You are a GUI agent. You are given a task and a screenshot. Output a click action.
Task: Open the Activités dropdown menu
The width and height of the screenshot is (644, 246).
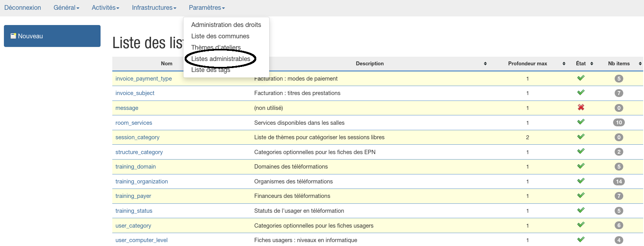105,8
